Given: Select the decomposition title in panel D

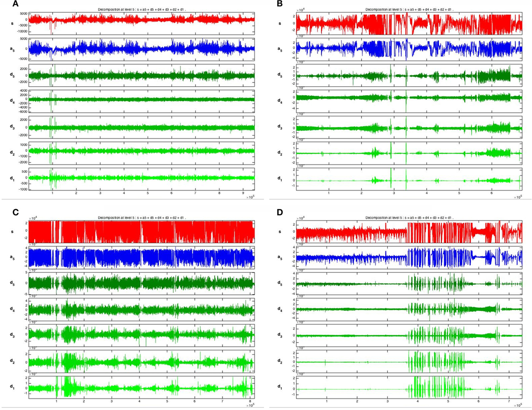Looking at the screenshot, I should (410, 218).
